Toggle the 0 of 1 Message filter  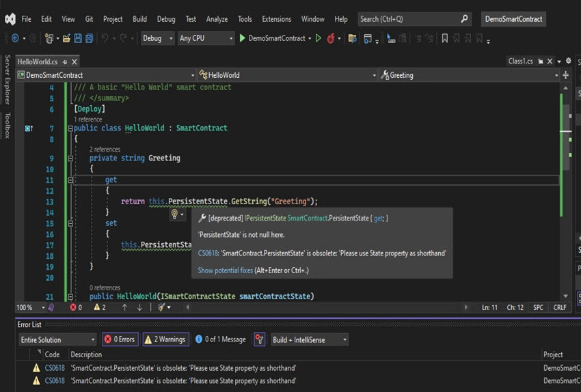click(x=221, y=339)
